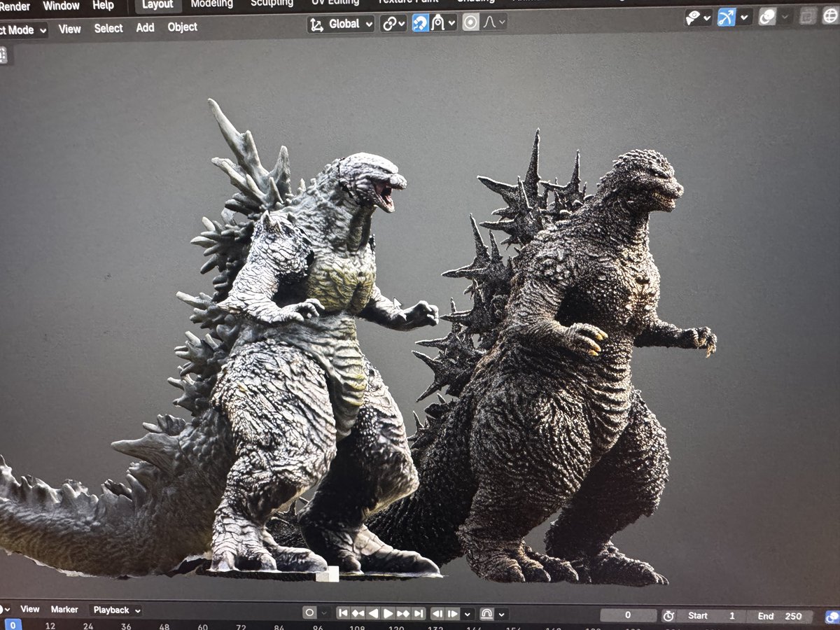This screenshot has width=840, height=630.
Task: Open proportional falloff curve dropdown
Action: click(494, 22)
